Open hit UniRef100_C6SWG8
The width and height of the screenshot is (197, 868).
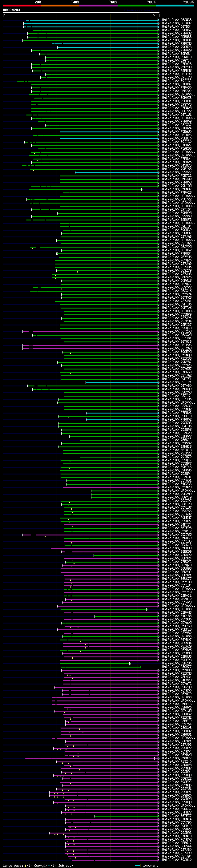tap(176, 20)
